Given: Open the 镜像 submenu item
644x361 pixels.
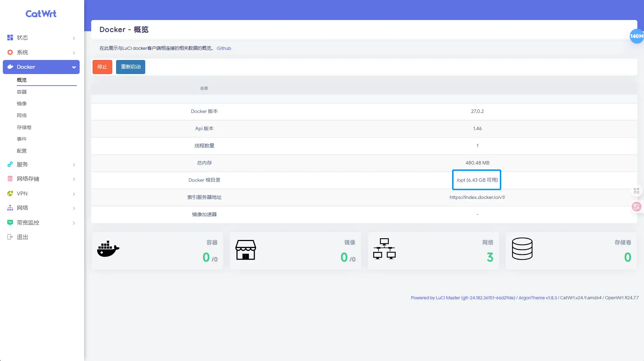Looking at the screenshot, I should [x=22, y=103].
